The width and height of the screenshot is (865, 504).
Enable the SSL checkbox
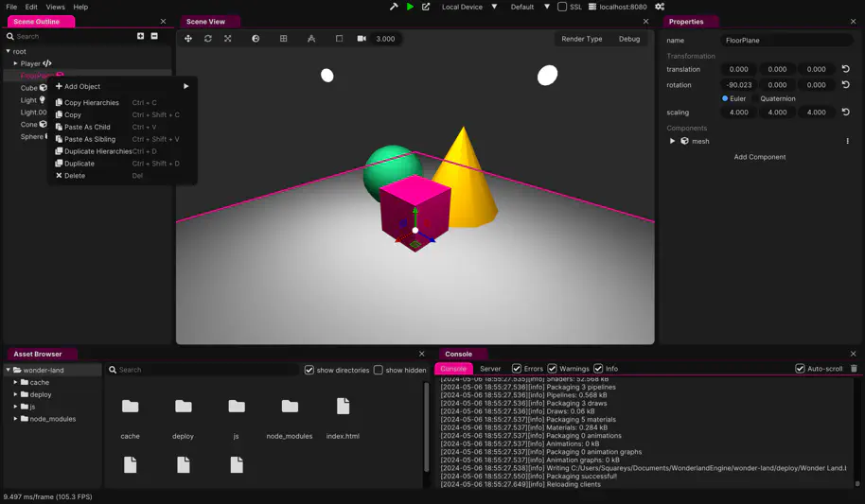[x=562, y=7]
